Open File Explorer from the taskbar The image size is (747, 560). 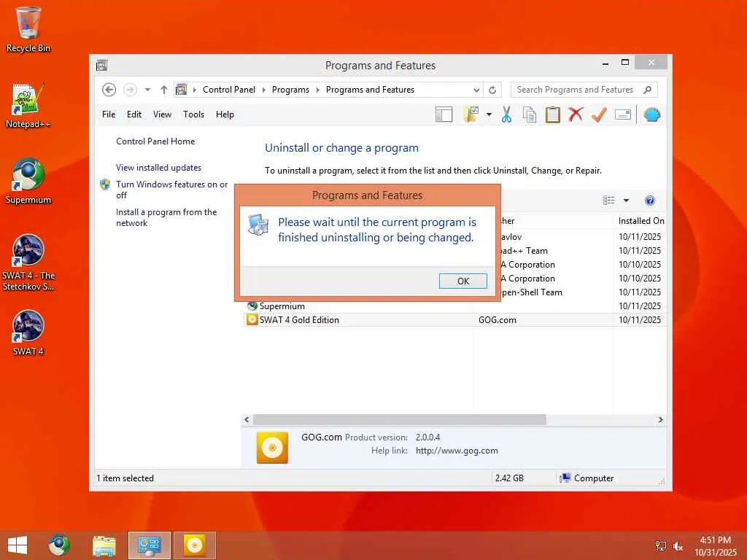pos(104,545)
